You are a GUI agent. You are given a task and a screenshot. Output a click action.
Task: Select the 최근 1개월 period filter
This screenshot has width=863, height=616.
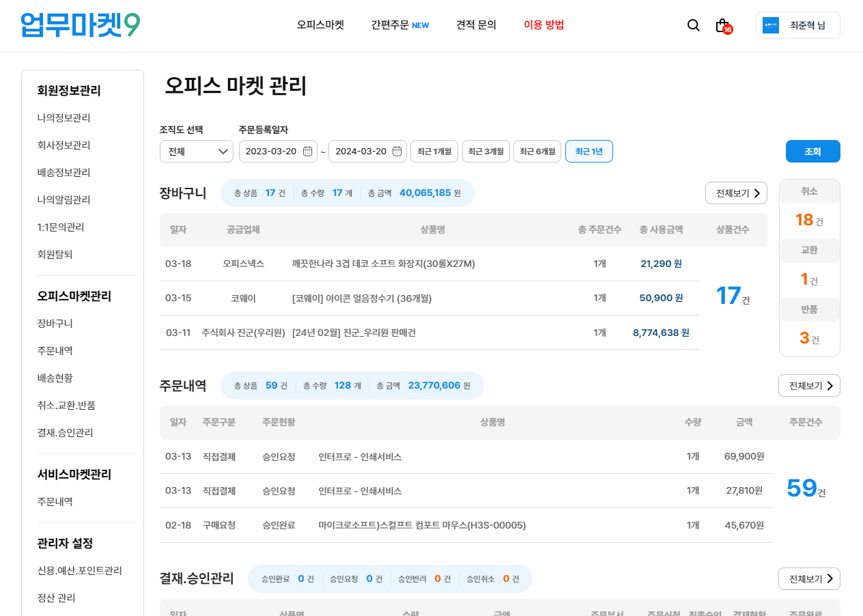pos(434,152)
